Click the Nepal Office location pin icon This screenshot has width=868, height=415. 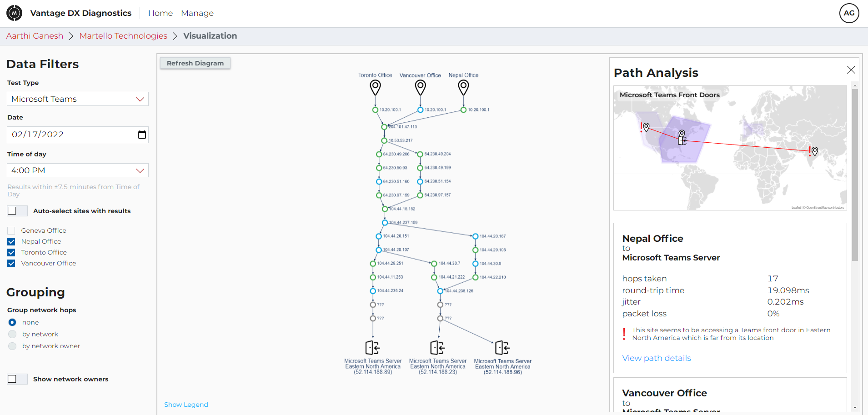coord(463,87)
